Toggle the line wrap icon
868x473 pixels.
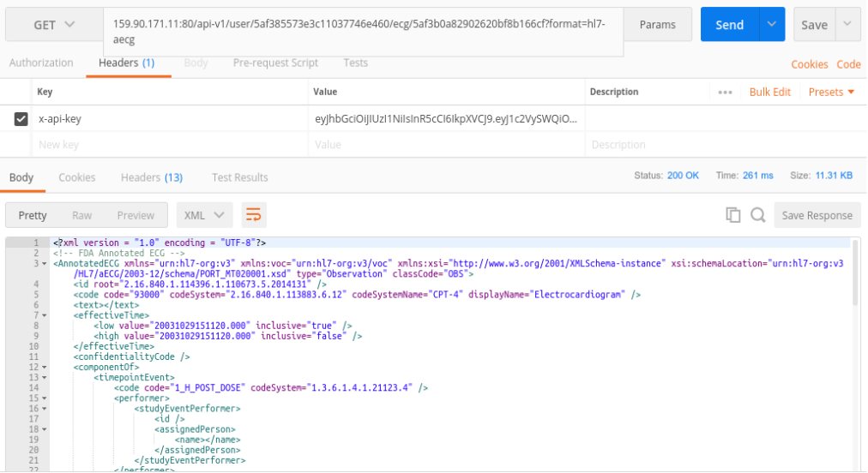tap(254, 215)
